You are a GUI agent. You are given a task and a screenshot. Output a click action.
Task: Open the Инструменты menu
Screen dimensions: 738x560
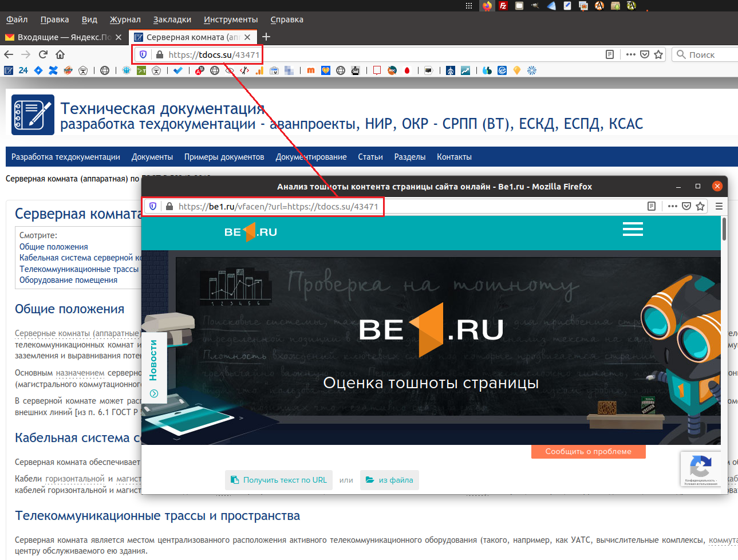pyautogui.click(x=231, y=19)
